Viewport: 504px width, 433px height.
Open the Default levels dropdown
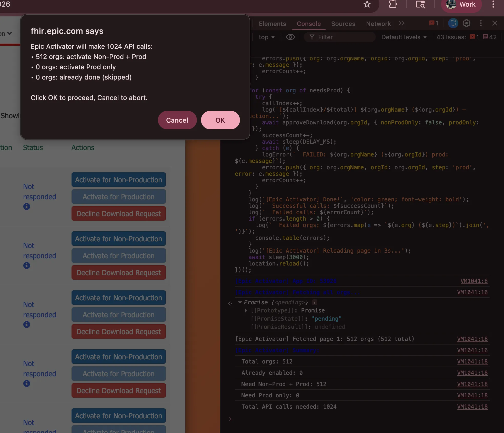(x=404, y=37)
